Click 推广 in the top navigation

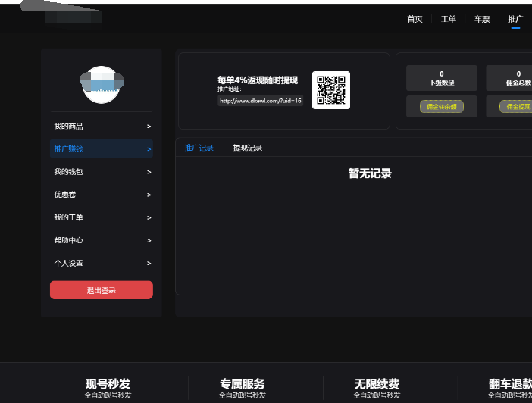point(515,19)
